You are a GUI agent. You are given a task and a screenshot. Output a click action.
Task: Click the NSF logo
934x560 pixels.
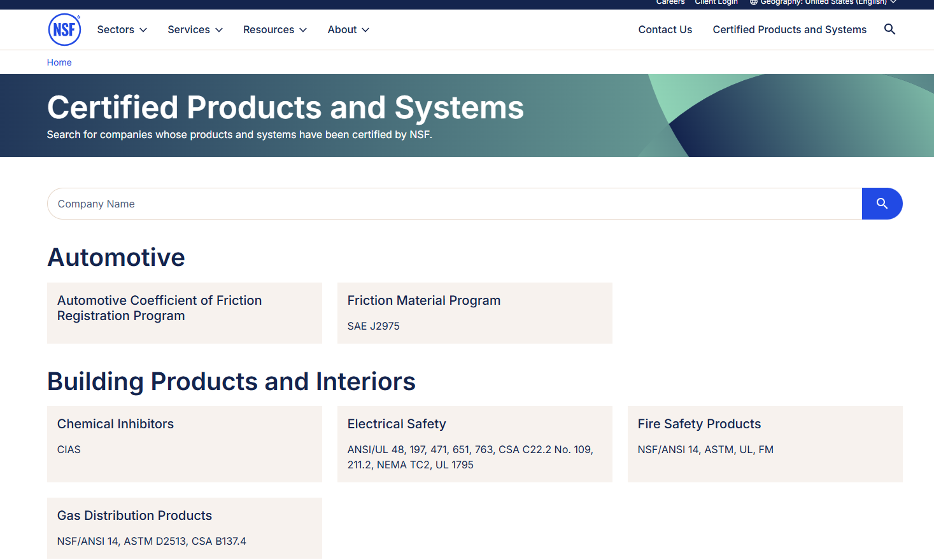[x=64, y=29]
